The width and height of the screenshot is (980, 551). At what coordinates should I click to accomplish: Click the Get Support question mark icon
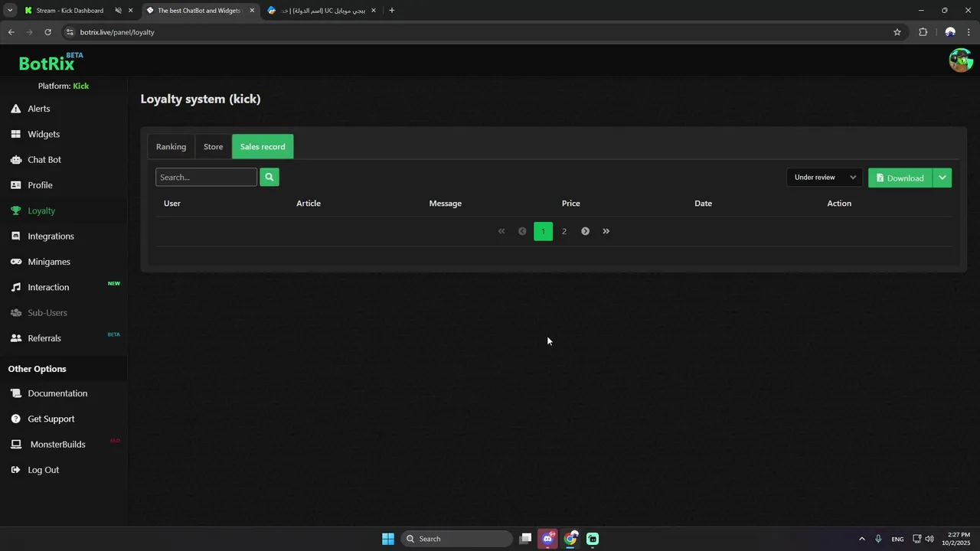16,419
